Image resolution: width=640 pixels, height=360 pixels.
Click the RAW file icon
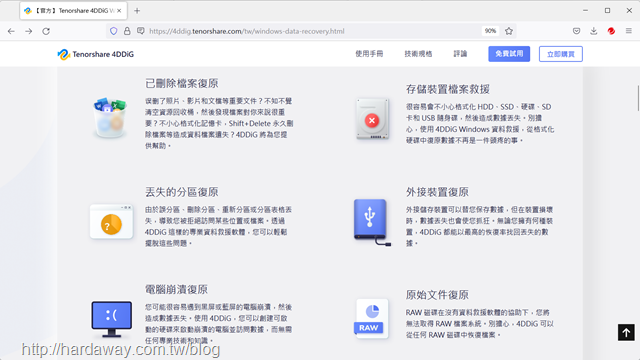coord(371,318)
